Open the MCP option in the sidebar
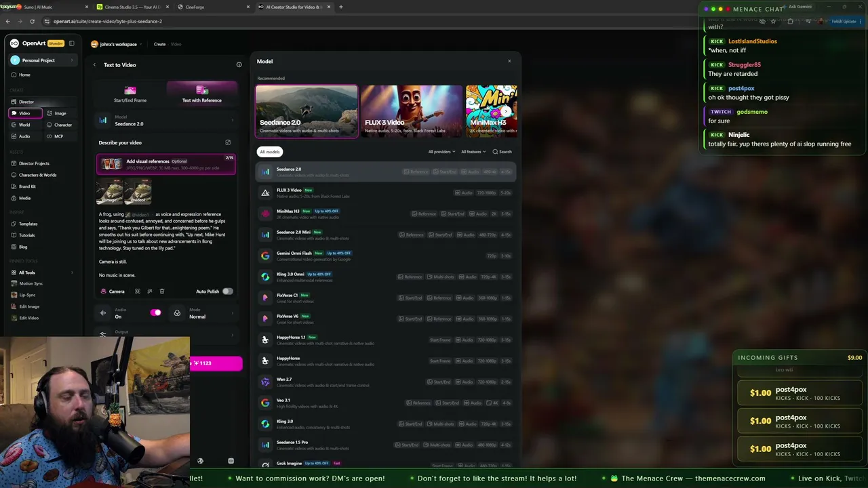This screenshot has width=868, height=488. tap(58, 136)
